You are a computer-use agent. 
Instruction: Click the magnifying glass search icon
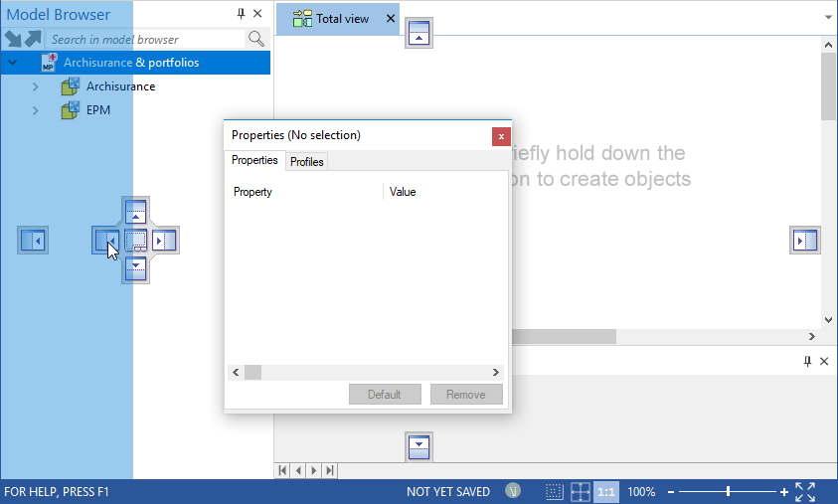click(256, 39)
